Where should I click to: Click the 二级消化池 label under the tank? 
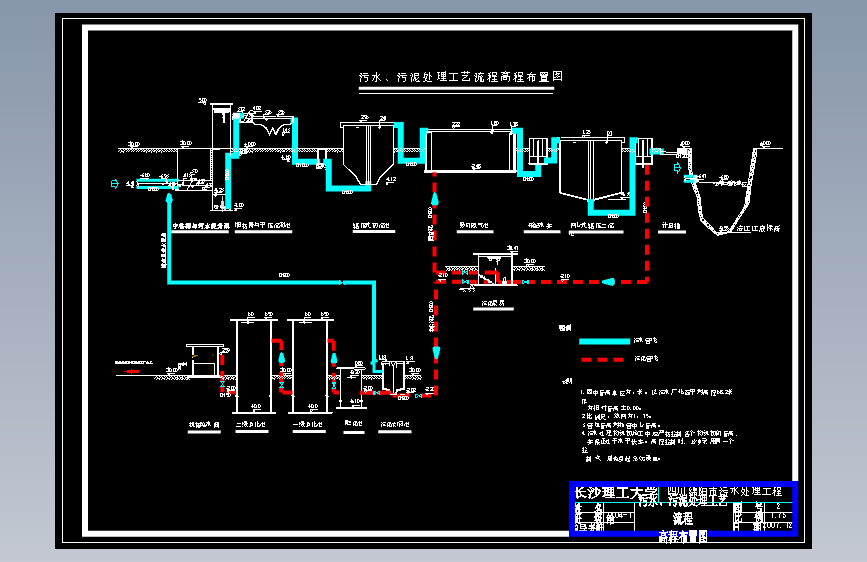251,424
